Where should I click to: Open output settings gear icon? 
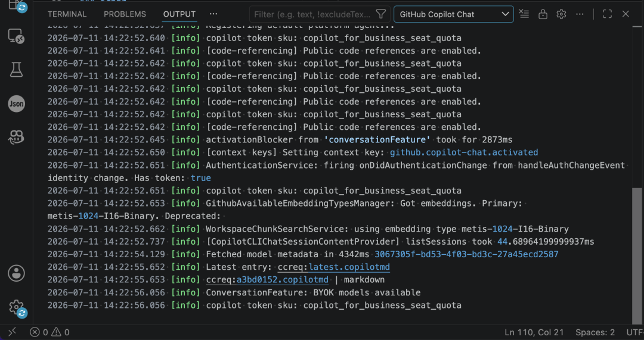(x=561, y=14)
